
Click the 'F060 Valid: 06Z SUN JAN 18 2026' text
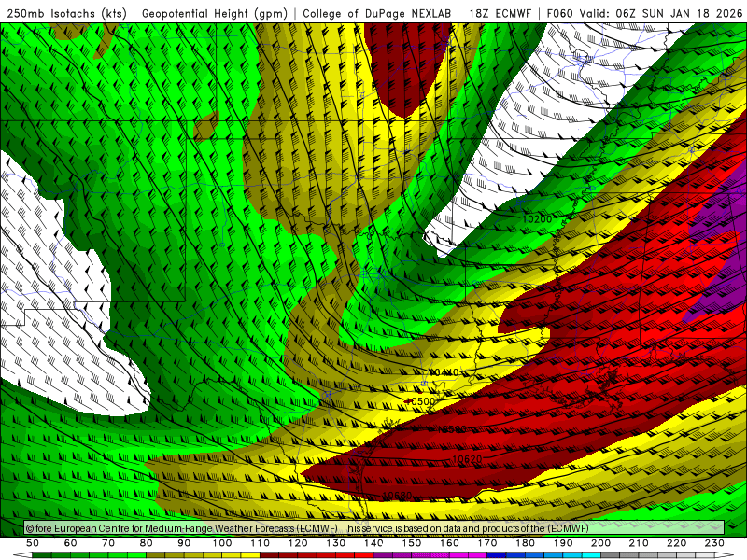[x=644, y=13]
